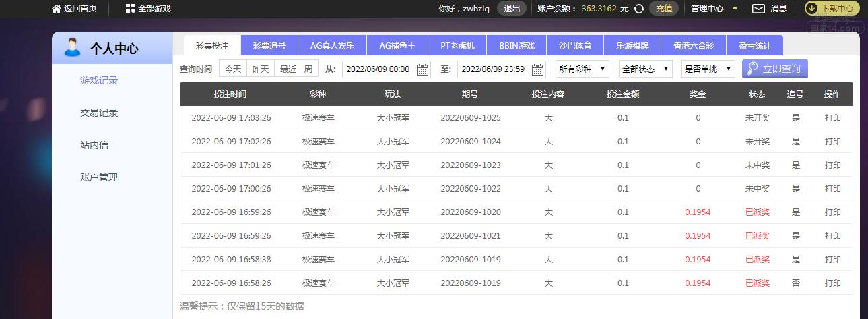868x319 pixels.
Task: Open the calendar icon for the start date
Action: tap(422, 69)
